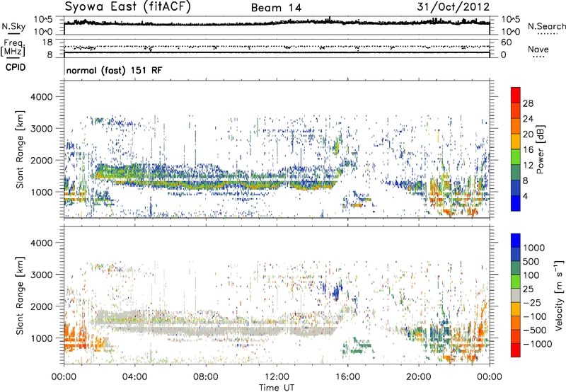
Task: Click velocity colorbar value '-100'
Action: tap(535, 316)
